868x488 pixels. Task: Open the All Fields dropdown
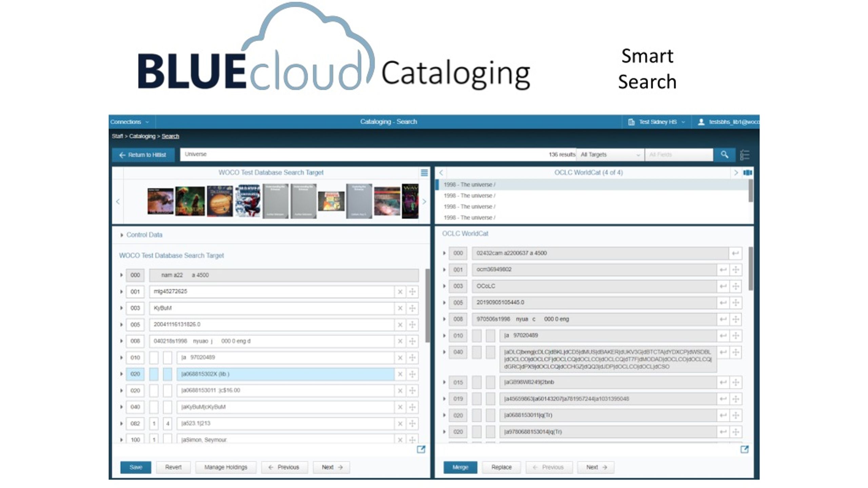679,155
